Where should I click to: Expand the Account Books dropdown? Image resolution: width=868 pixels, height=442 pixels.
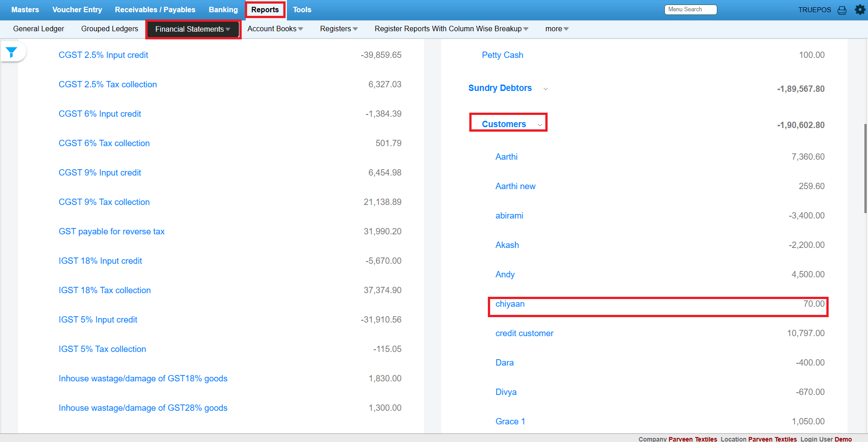pos(275,29)
